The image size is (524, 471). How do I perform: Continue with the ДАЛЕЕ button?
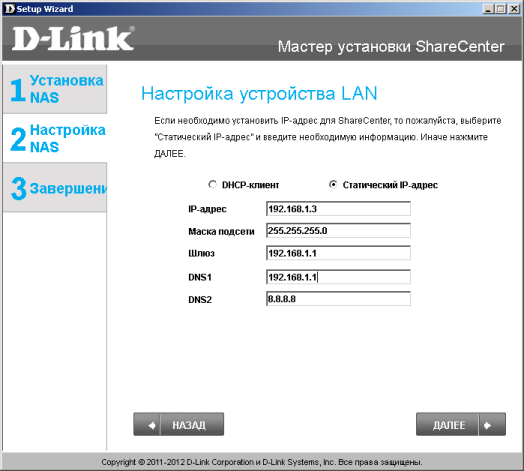coord(461,424)
